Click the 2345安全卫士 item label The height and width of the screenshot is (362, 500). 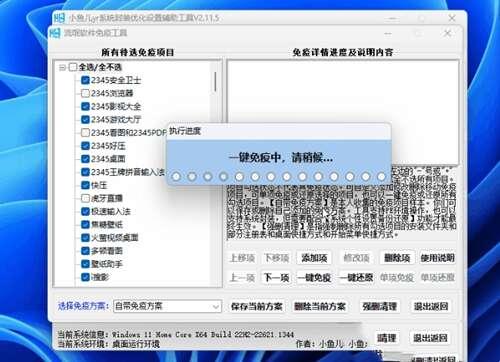[x=116, y=80]
